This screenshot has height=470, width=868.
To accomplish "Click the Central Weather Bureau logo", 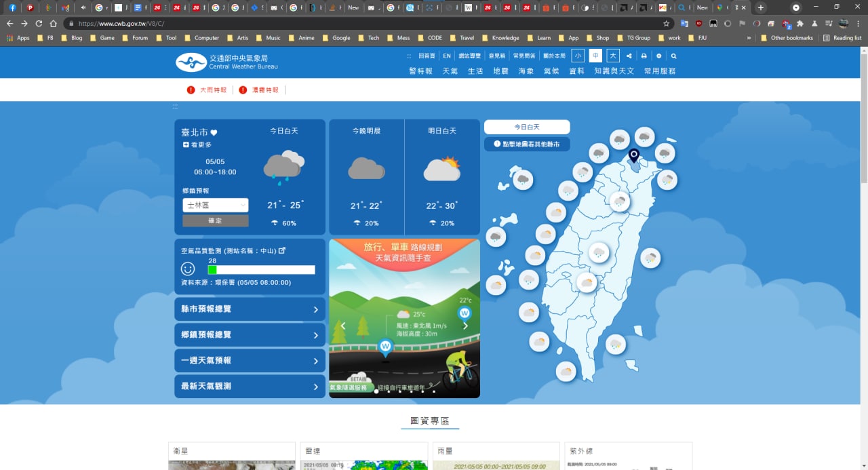I will coord(226,62).
